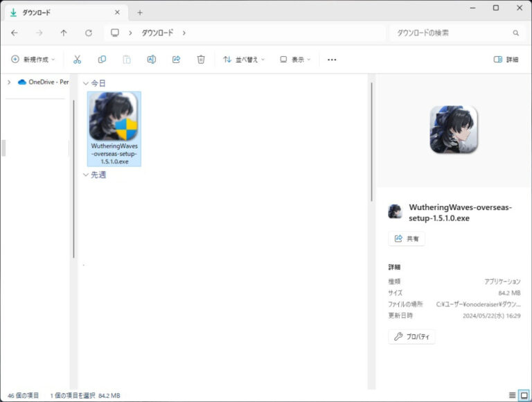Click the 共有 button in details pane

pyautogui.click(x=407, y=238)
